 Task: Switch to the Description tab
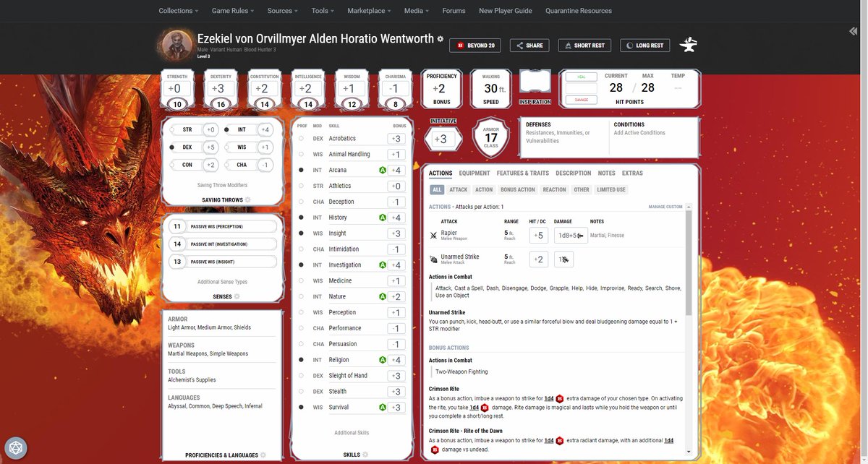tap(574, 173)
